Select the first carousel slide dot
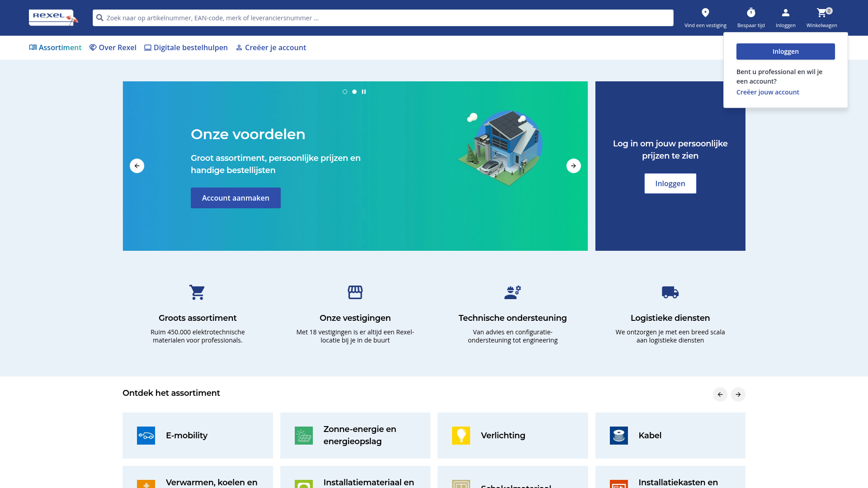 point(345,92)
